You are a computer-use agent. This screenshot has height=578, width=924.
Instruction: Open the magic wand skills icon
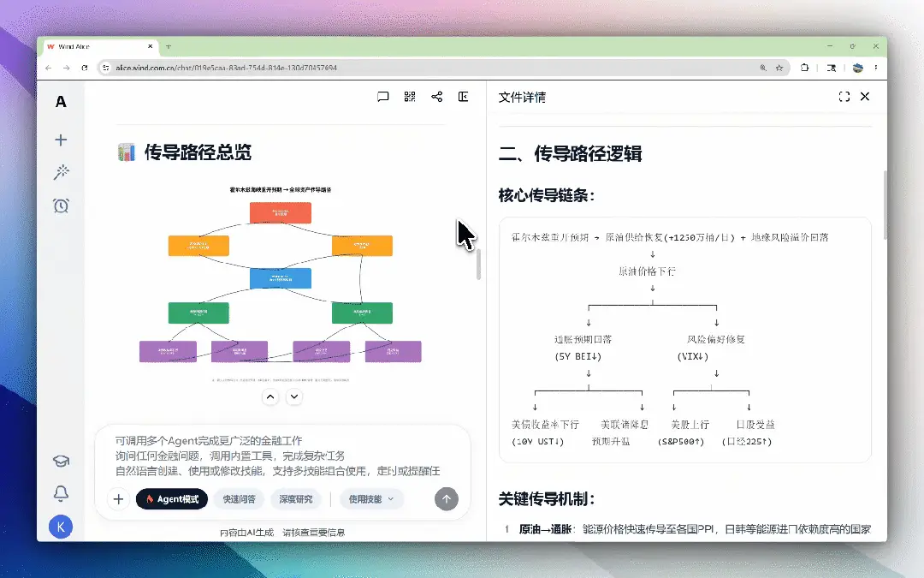click(61, 172)
